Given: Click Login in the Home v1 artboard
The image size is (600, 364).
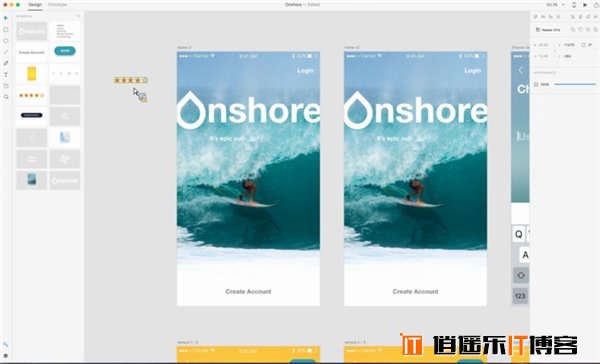Looking at the screenshot, I should (305, 70).
